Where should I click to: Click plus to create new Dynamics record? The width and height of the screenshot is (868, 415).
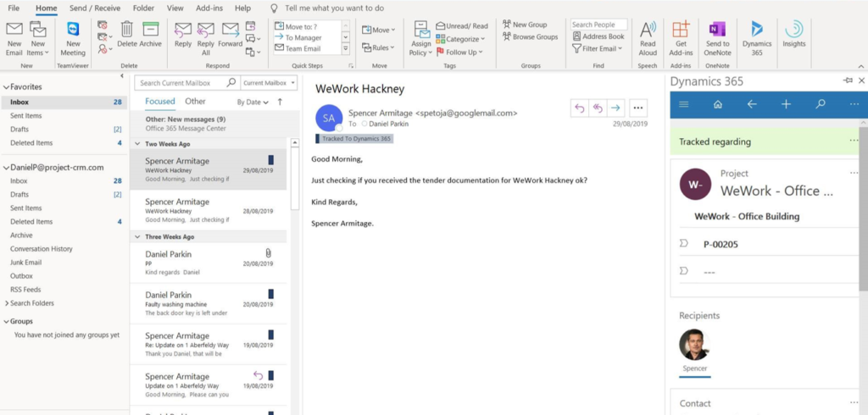pyautogui.click(x=786, y=104)
